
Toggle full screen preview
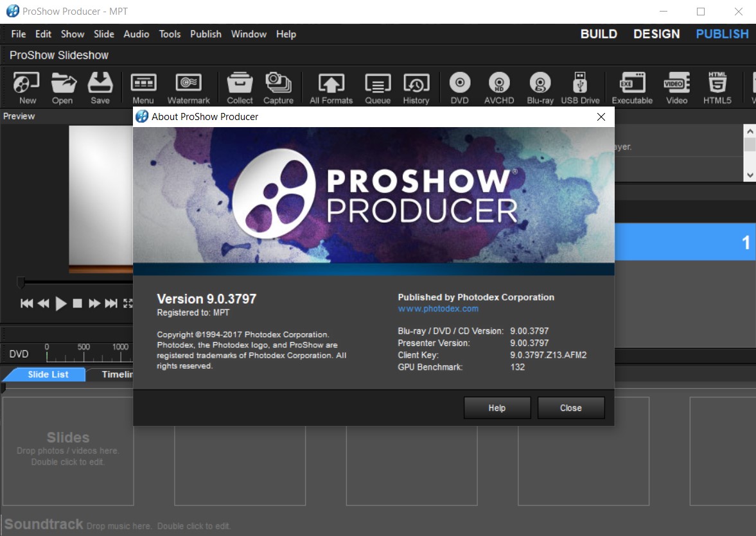click(128, 303)
